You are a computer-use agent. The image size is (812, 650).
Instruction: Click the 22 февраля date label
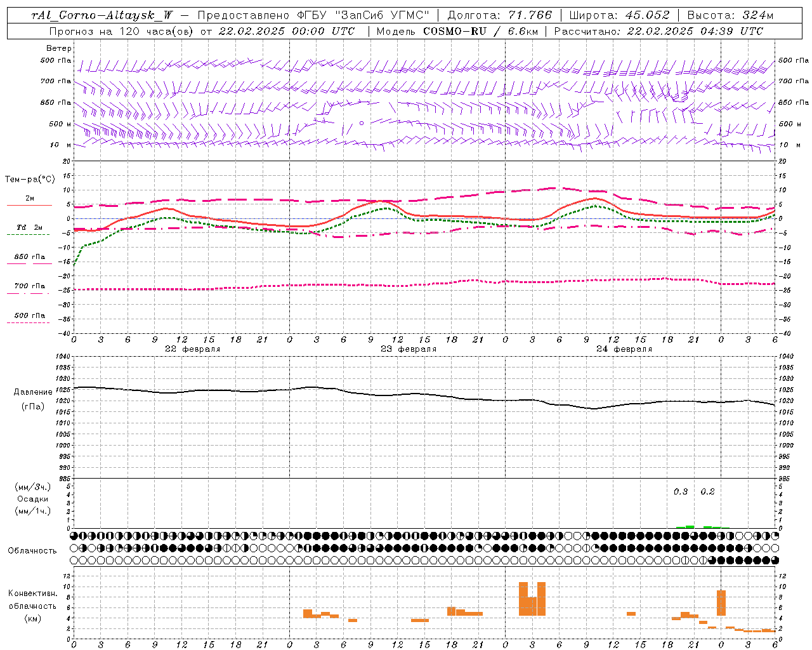click(x=193, y=349)
